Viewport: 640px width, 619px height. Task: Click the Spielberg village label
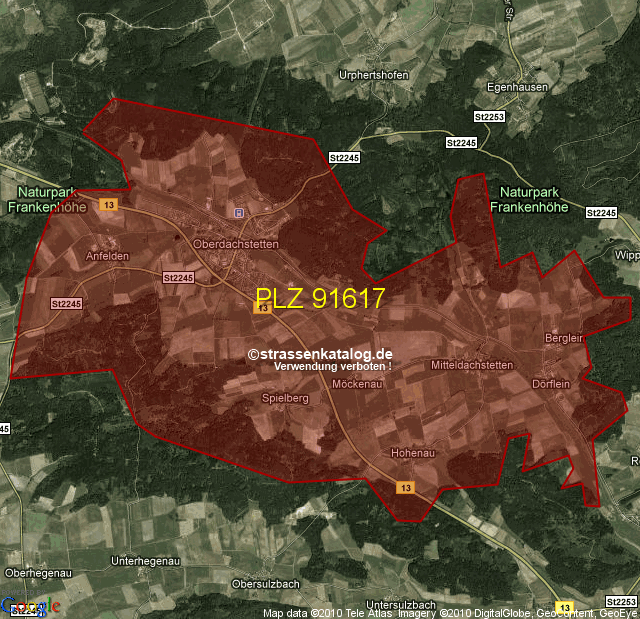[284, 397]
